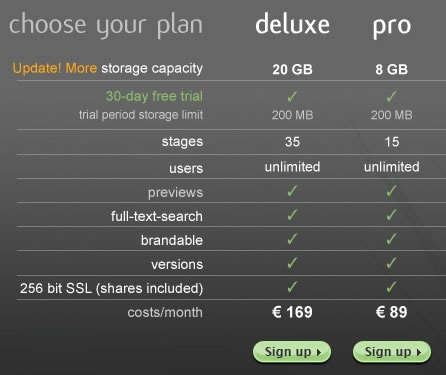The image size is (446, 375).
Task: Click the pro plan Sign up button
Action: [392, 352]
